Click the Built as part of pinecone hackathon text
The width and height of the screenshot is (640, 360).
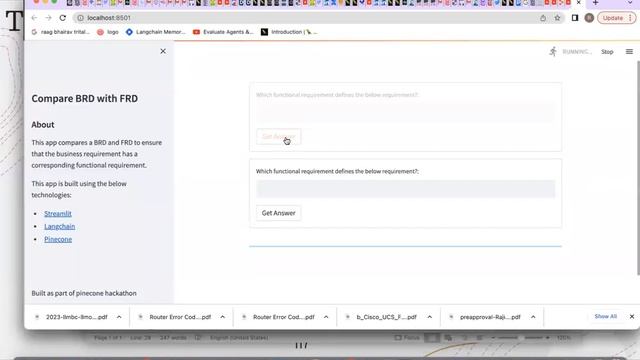tap(84, 293)
